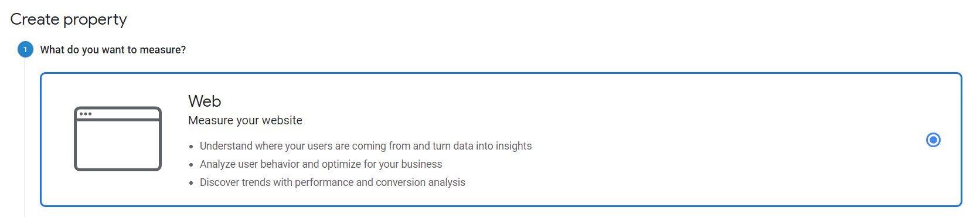
Task: Click the 'Measure your website' subtitle
Action: point(245,120)
